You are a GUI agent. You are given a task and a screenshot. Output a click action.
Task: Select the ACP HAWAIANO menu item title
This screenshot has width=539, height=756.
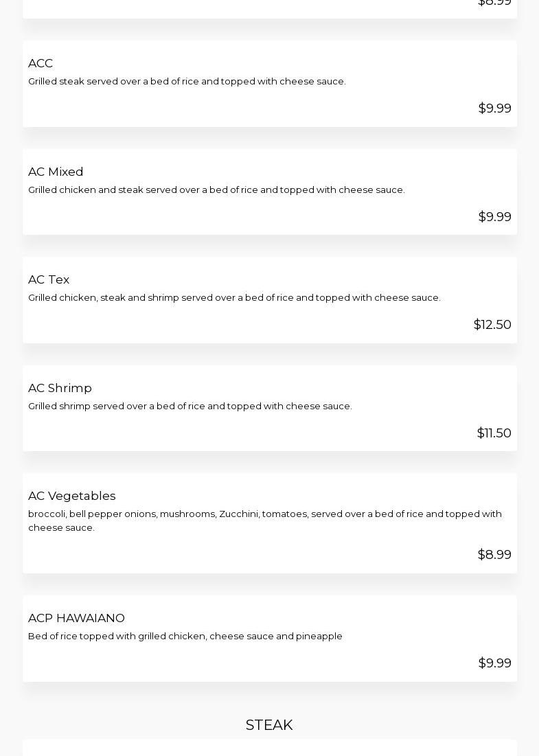[76, 618]
